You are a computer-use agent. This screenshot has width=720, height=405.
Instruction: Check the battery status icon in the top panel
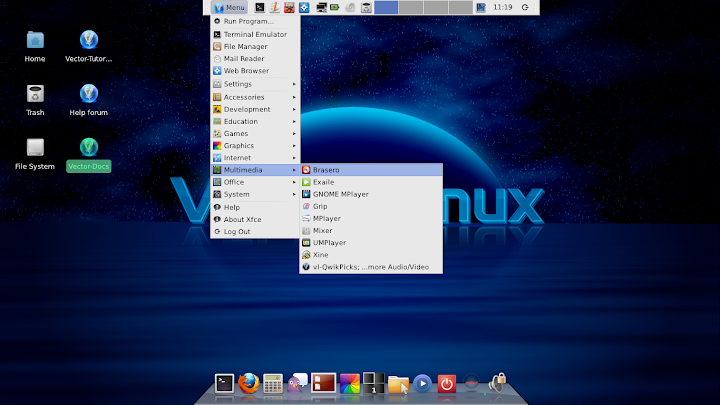335,7
